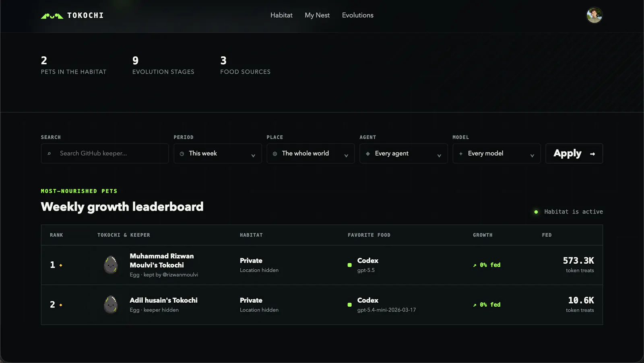The height and width of the screenshot is (363, 644).
Task: Click the green Codex dot beside gpt-5.5
Action: (x=349, y=265)
